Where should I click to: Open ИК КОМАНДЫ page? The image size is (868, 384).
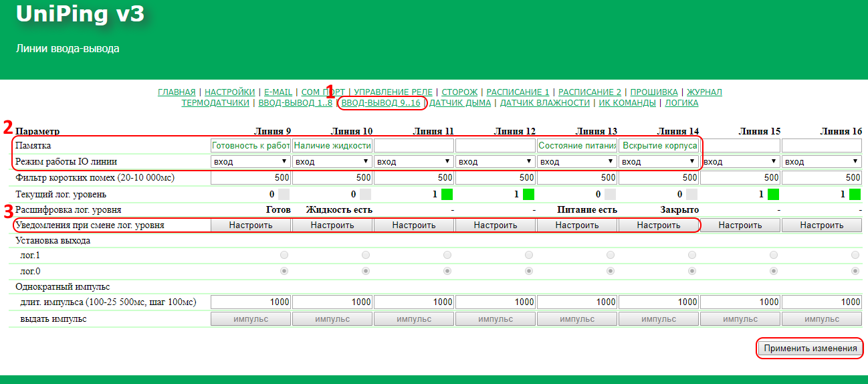[627, 103]
